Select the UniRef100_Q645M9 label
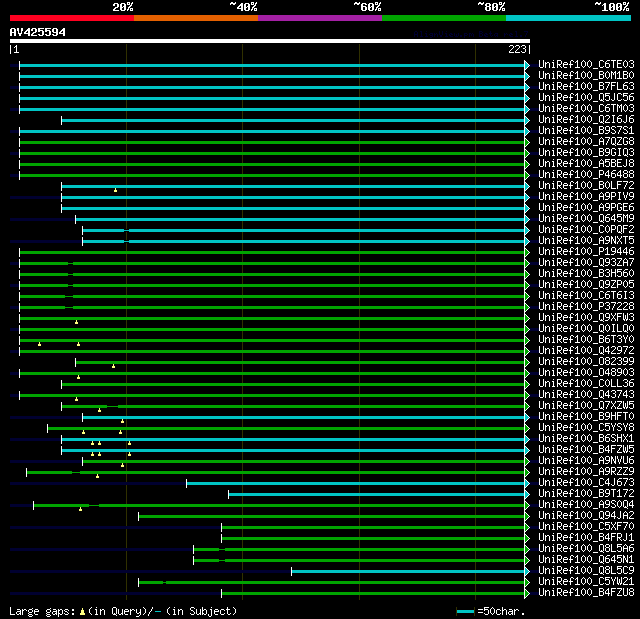 pyautogui.click(x=586, y=219)
